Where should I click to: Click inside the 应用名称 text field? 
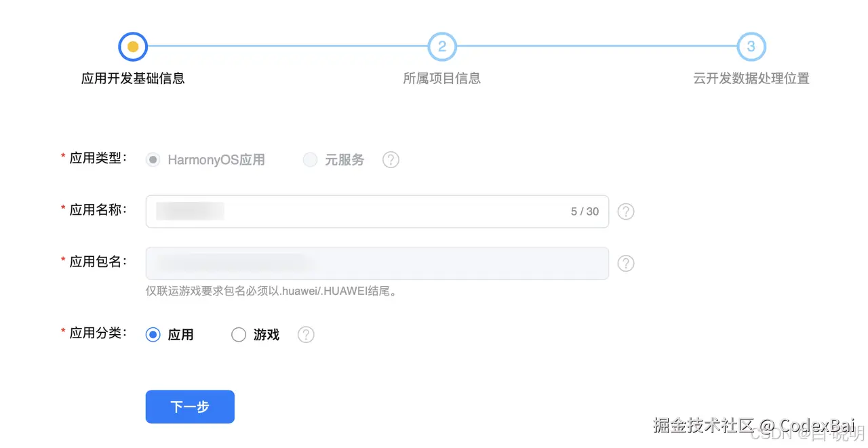[339, 211]
